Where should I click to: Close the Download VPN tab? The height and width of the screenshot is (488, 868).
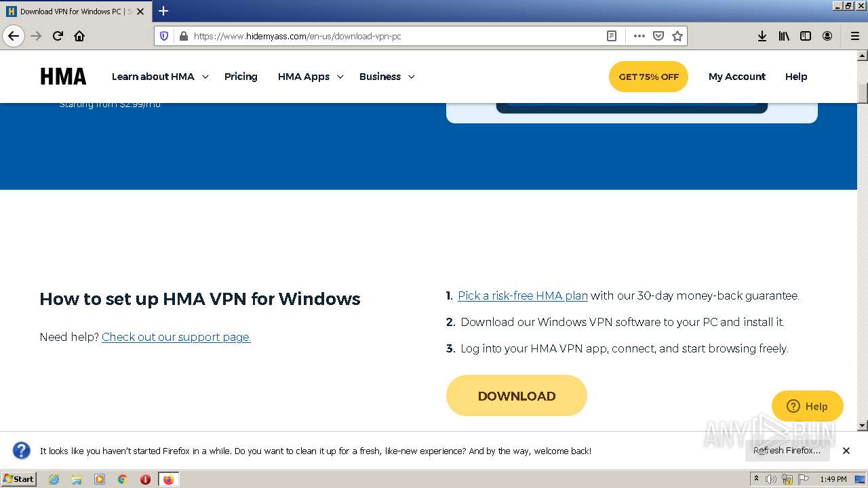140,12
